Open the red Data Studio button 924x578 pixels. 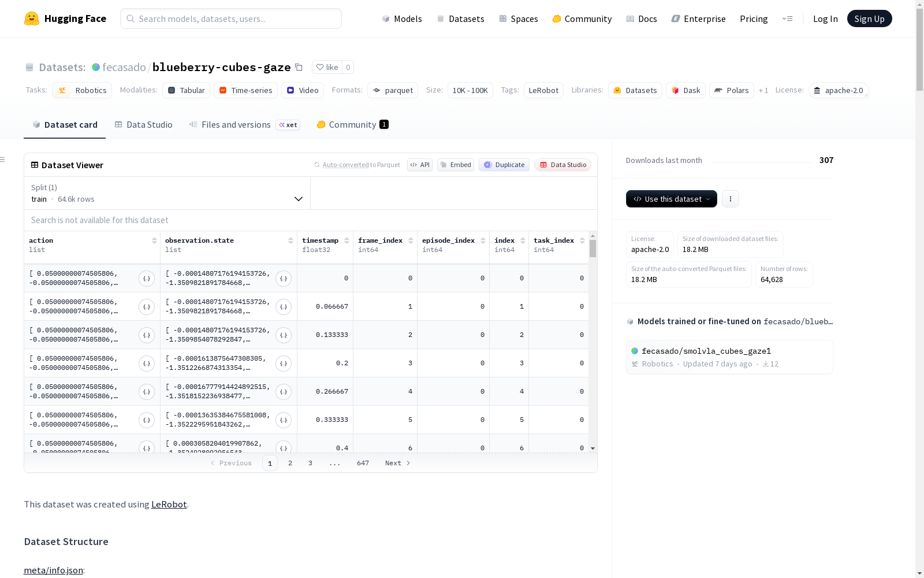coord(563,165)
